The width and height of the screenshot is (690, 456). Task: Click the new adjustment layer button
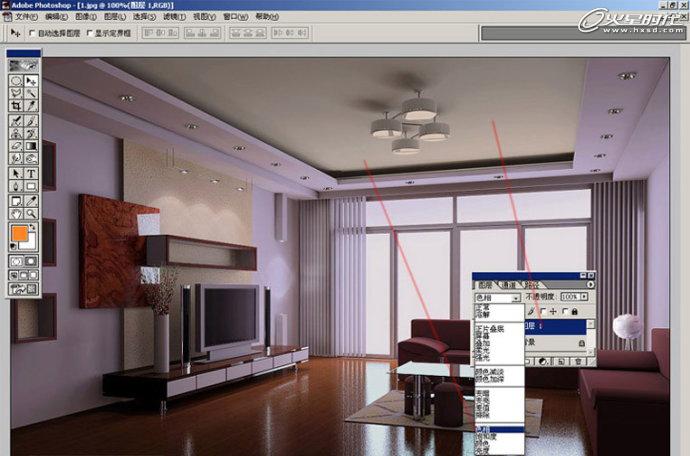543,361
